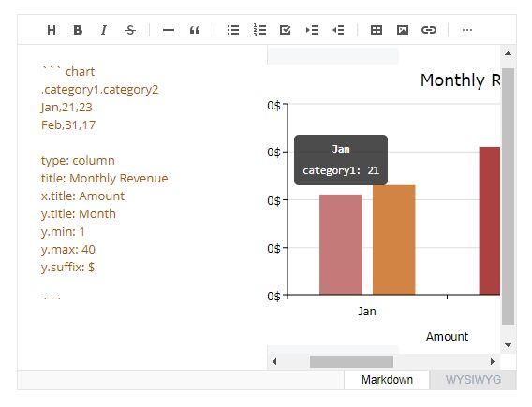Click the preview scroll down arrow
The width and height of the screenshot is (532, 407).
coord(508,345)
